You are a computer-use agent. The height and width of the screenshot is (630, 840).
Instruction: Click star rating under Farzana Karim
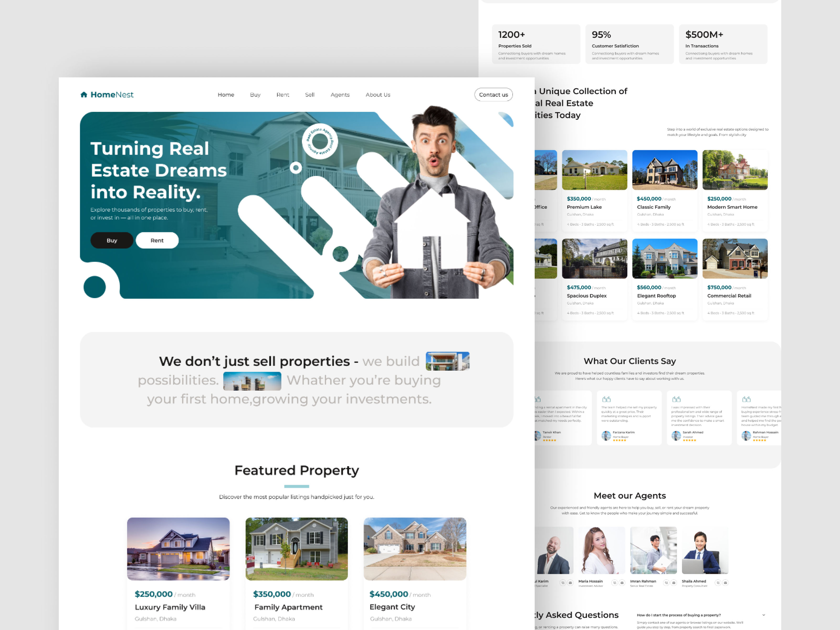coord(619,440)
